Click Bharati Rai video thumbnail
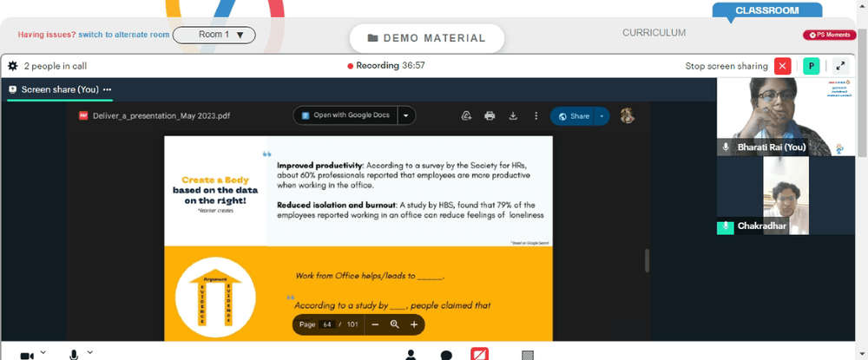The image size is (868, 360). pyautogui.click(x=786, y=117)
